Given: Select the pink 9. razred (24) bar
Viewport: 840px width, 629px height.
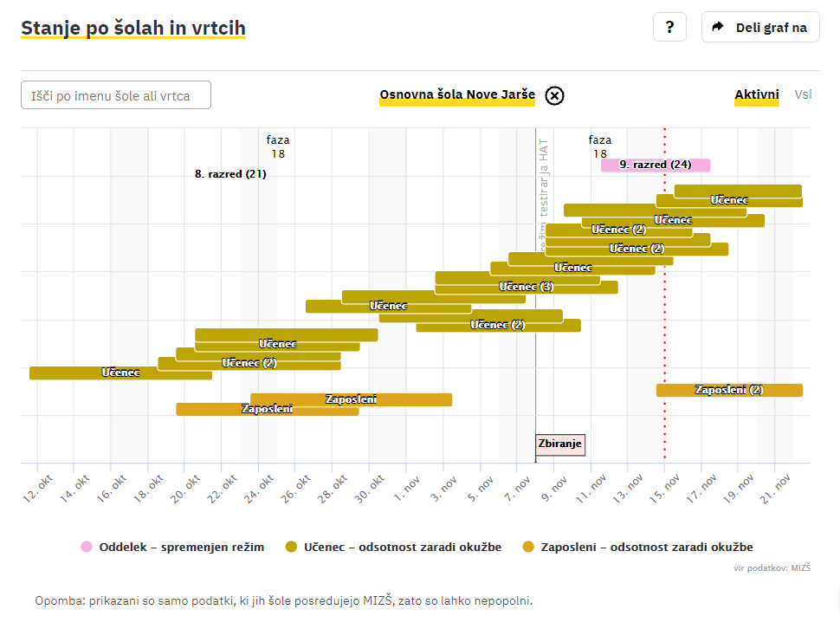Looking at the screenshot, I should (656, 165).
